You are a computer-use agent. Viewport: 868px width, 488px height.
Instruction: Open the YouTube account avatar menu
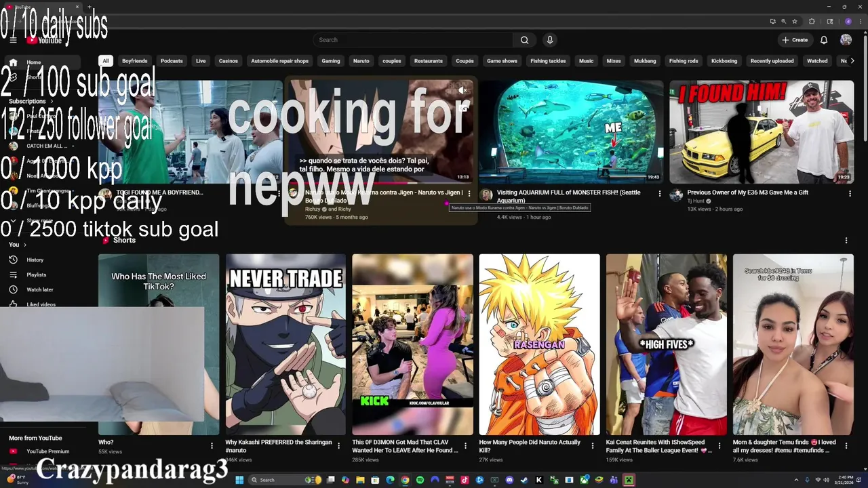pos(846,40)
